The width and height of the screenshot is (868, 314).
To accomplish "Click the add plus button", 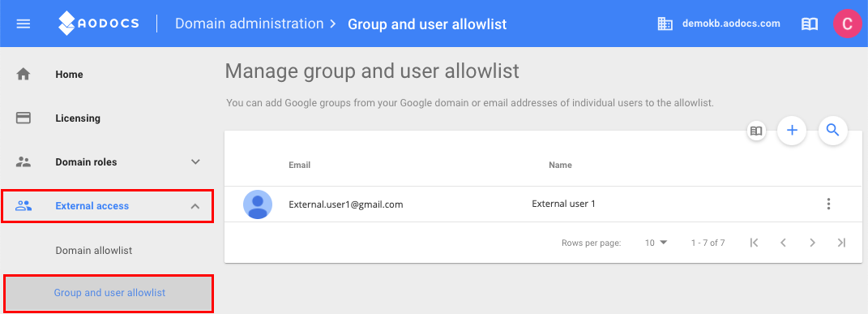I will (x=792, y=131).
